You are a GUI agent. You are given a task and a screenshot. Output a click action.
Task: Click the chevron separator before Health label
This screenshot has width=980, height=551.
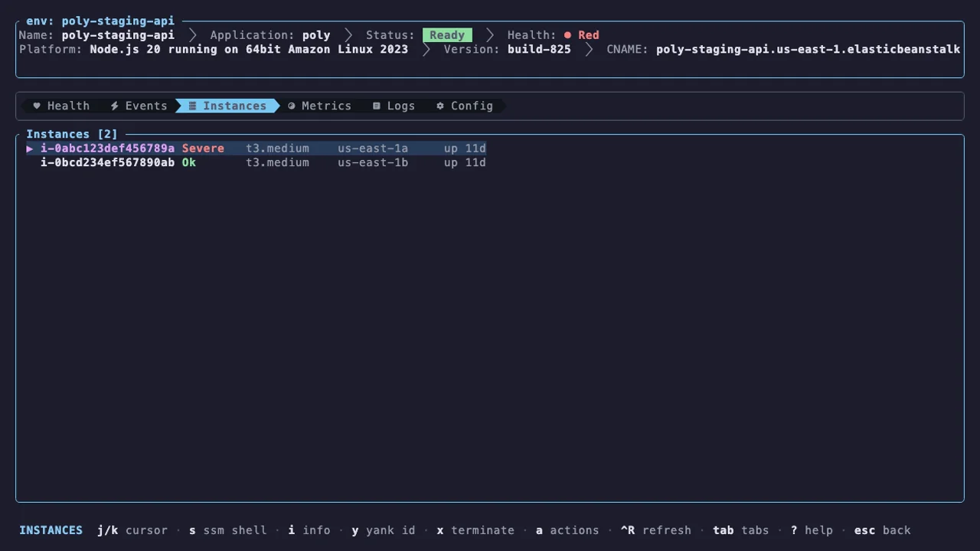coord(490,35)
